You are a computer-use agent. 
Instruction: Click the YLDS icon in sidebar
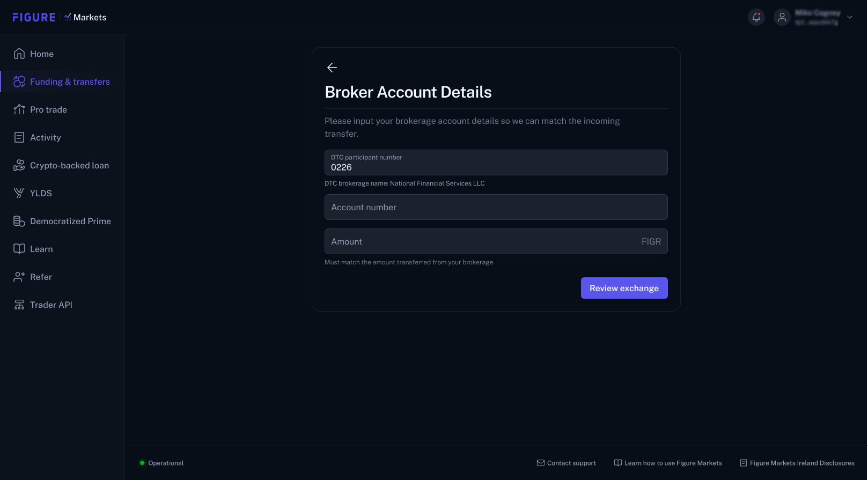click(19, 193)
